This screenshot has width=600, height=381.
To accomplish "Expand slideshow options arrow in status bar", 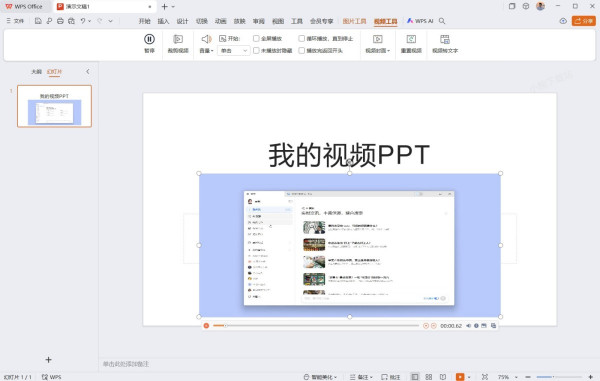I will tap(469, 377).
